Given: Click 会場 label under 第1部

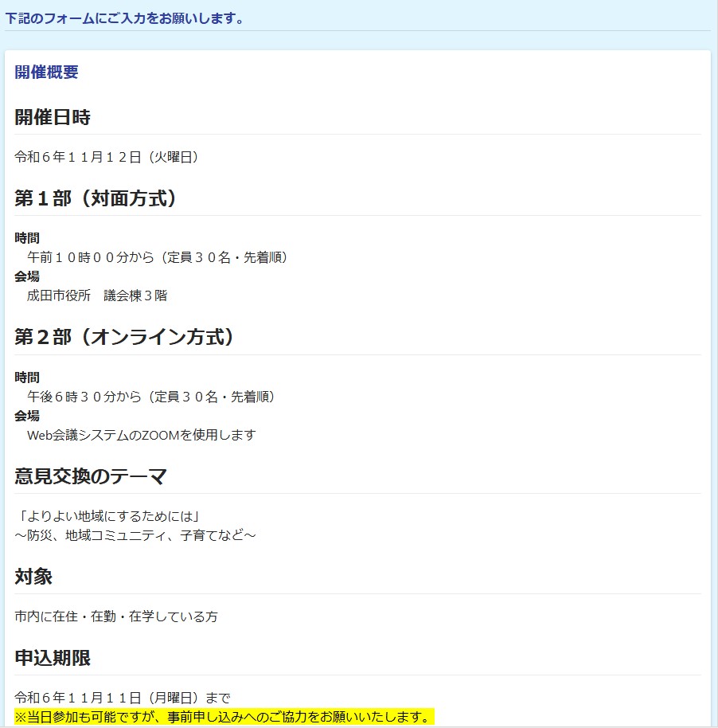Looking at the screenshot, I should (27, 276).
